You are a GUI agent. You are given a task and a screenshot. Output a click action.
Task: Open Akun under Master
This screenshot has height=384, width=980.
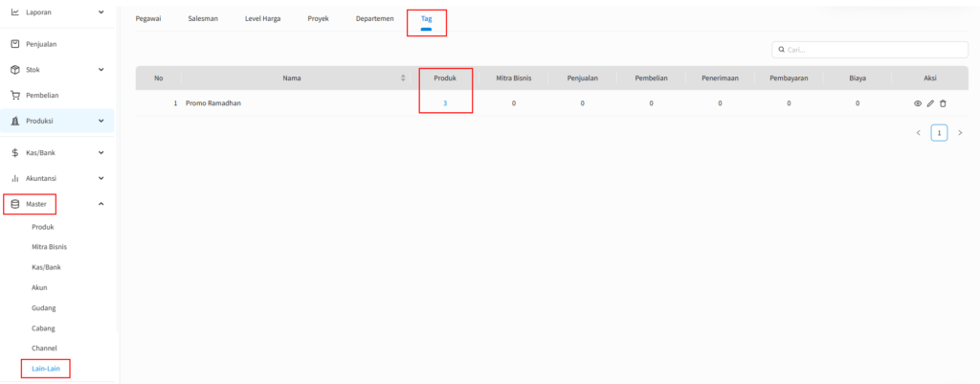tap(39, 287)
